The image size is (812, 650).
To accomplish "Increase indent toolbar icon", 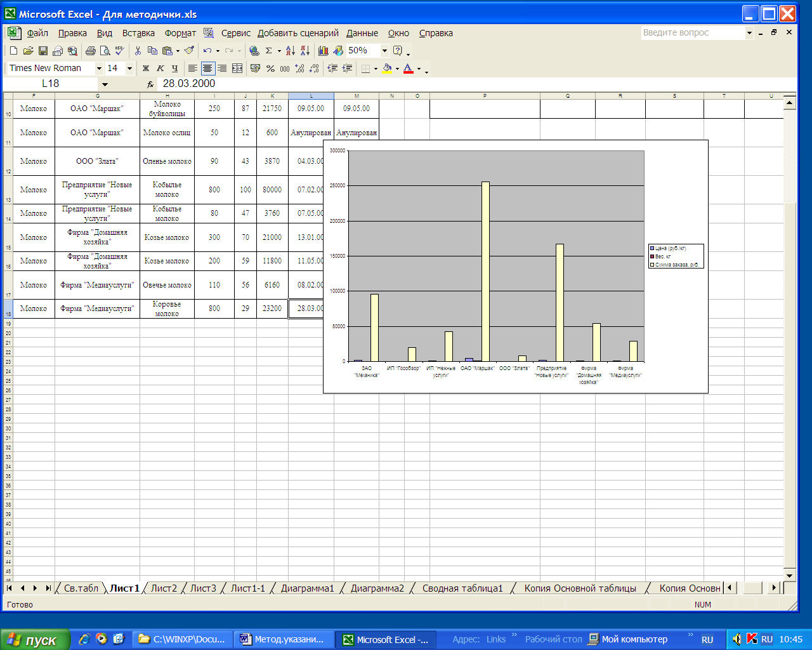I will pos(347,69).
